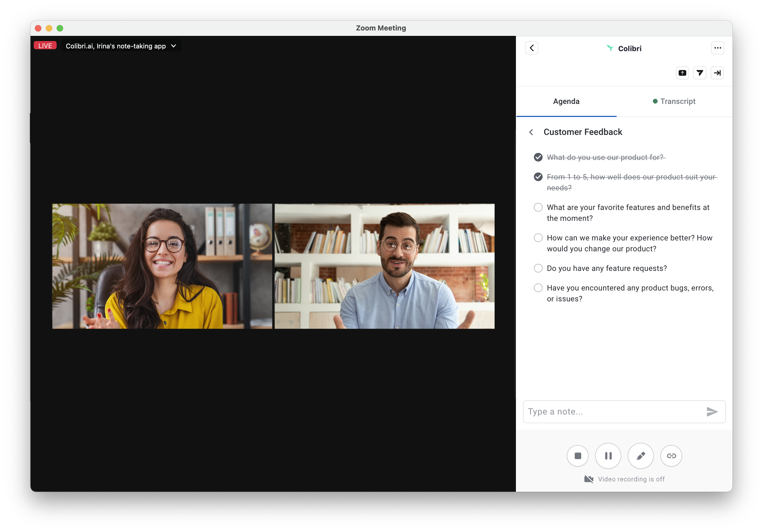Click the 'Zoom Meeting' window title
The width and height of the screenshot is (763, 532).
click(x=381, y=28)
